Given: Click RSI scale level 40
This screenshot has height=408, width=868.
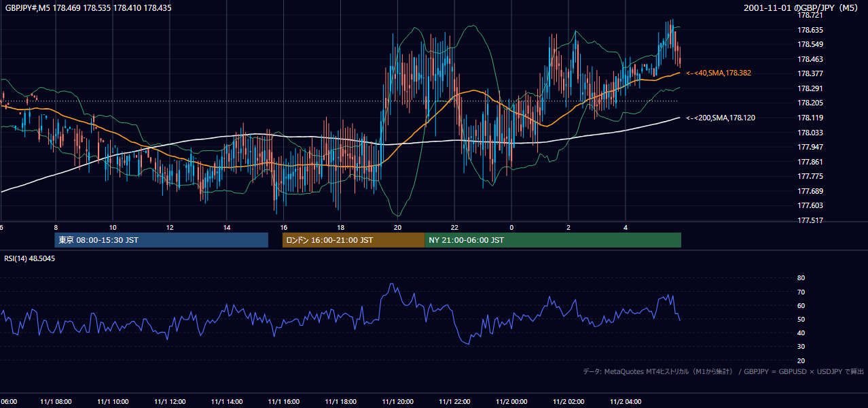Looking at the screenshot, I should pyautogui.click(x=801, y=333).
